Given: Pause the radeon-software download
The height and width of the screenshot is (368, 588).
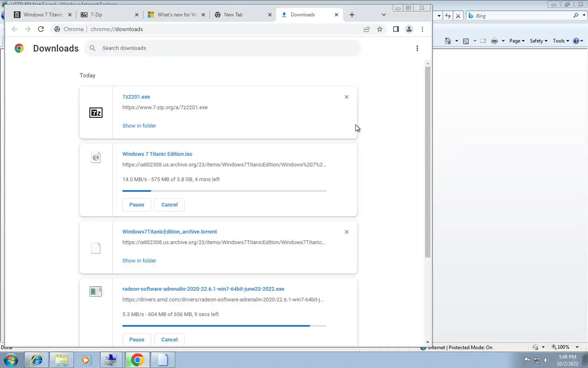Looking at the screenshot, I should click(x=137, y=340).
